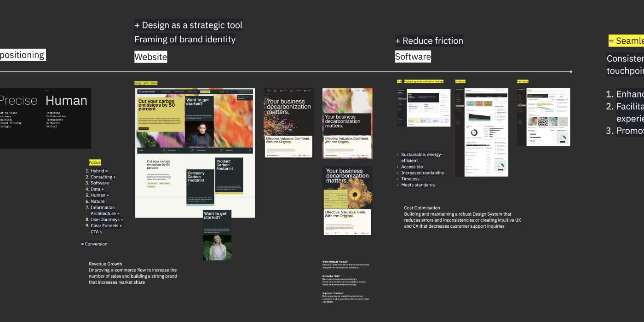Select the "Company Carbon Footprint" card
Image resolution: width=644 pixels, height=322 pixels.
point(200,187)
